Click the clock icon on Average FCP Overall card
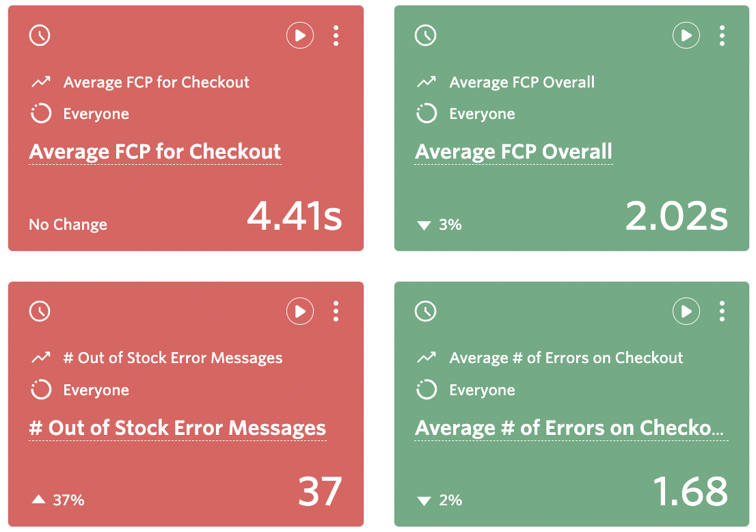Viewport: 756px width, 532px height. pos(425,35)
